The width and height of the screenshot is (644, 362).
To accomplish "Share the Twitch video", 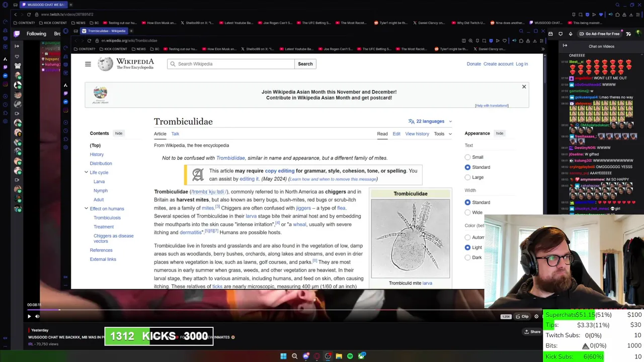I will tap(532, 332).
